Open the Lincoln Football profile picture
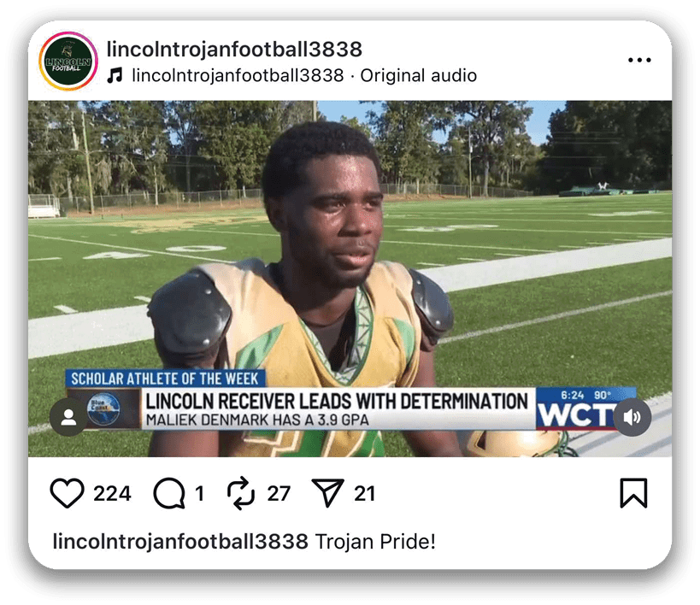The height and width of the screenshot is (605, 700). [68, 62]
